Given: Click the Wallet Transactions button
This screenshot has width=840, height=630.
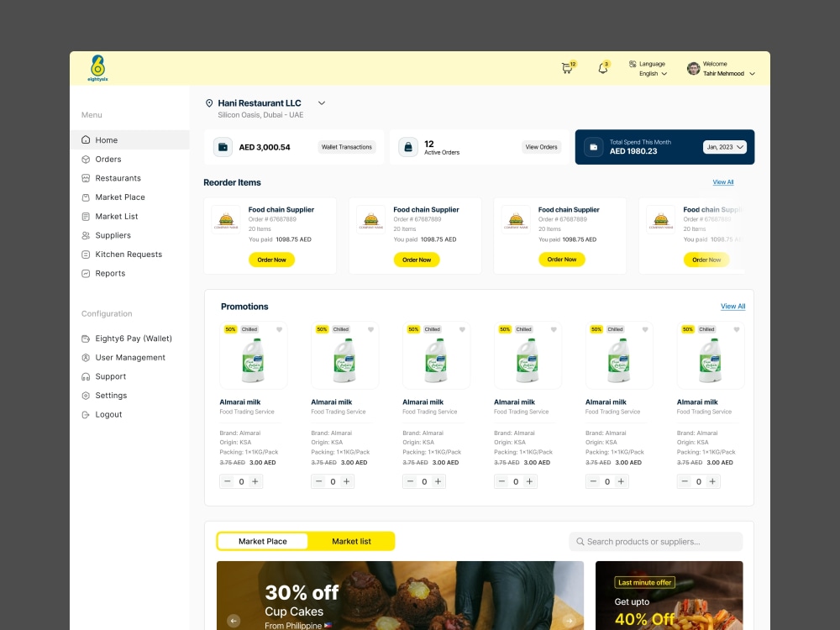Looking at the screenshot, I should 347,147.
